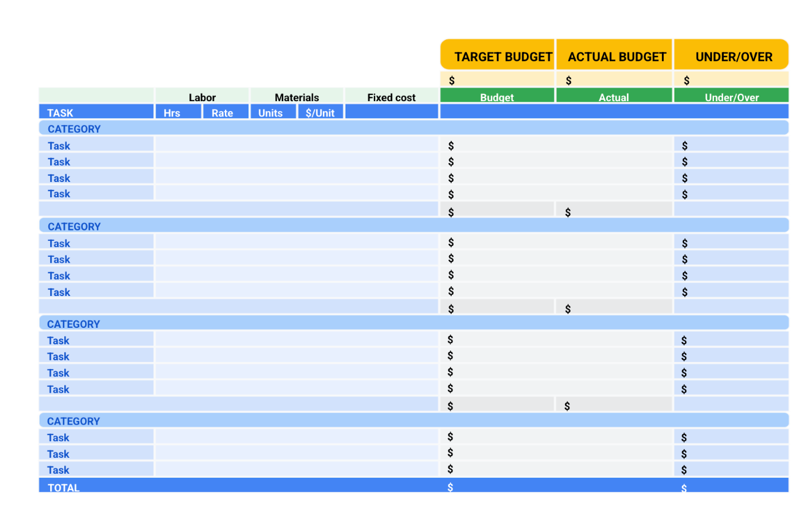This screenshot has height=527, width=812.
Task: Click the Materials column group header
Action: coord(297,97)
